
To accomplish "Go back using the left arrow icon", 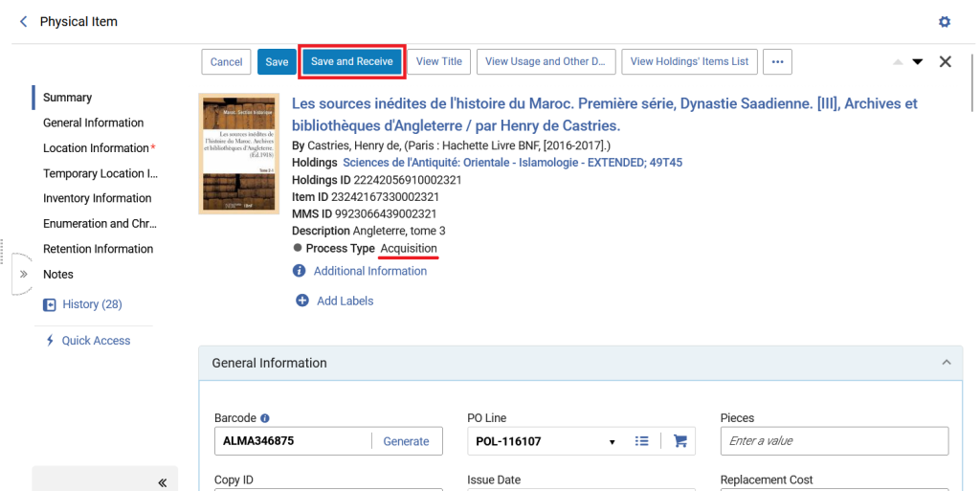I will coord(23,22).
